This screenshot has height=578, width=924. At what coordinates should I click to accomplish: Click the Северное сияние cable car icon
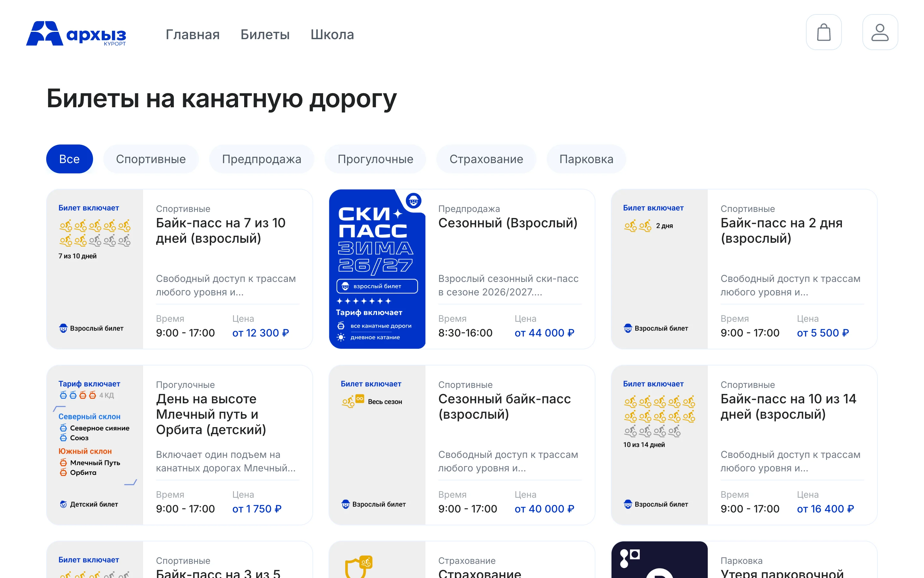point(64,428)
